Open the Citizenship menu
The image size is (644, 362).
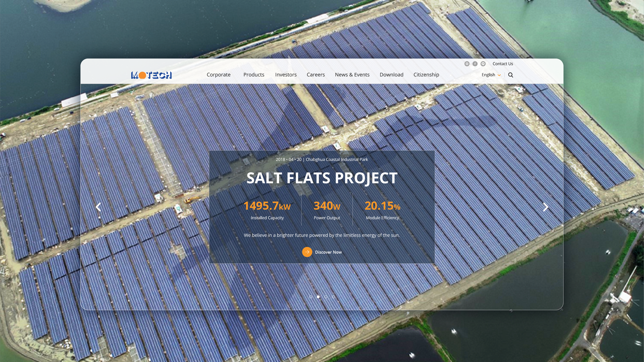[426, 75]
